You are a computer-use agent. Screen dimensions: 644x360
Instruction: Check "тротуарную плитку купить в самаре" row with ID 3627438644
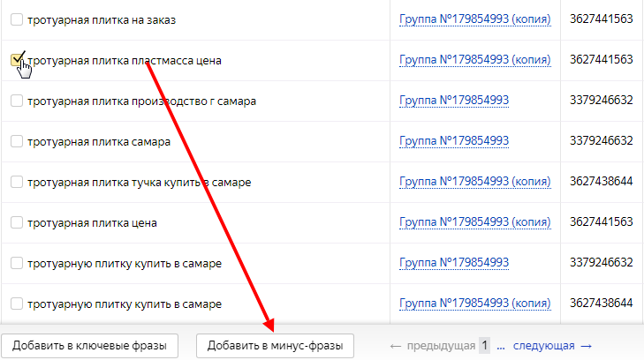pyautogui.click(x=17, y=304)
